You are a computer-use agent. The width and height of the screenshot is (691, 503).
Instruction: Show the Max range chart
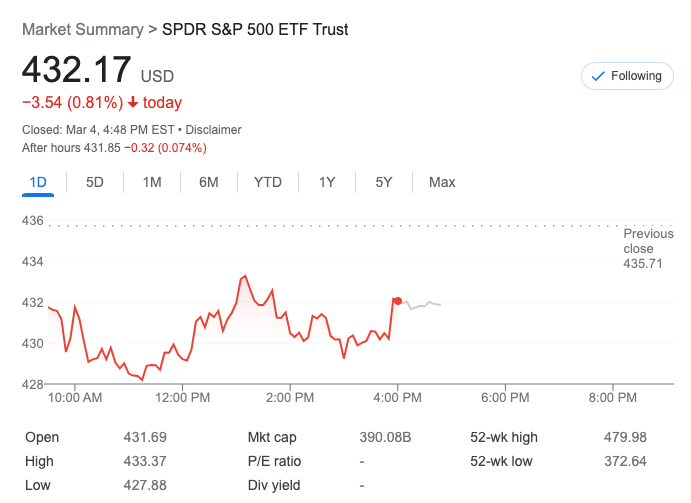(442, 182)
